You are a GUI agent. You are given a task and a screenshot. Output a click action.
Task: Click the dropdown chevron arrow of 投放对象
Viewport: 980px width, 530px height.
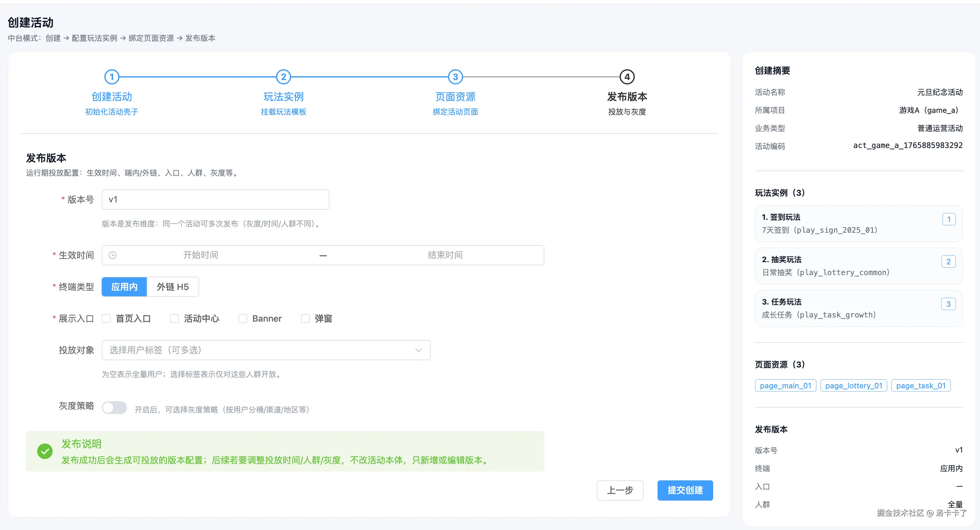[x=418, y=350]
